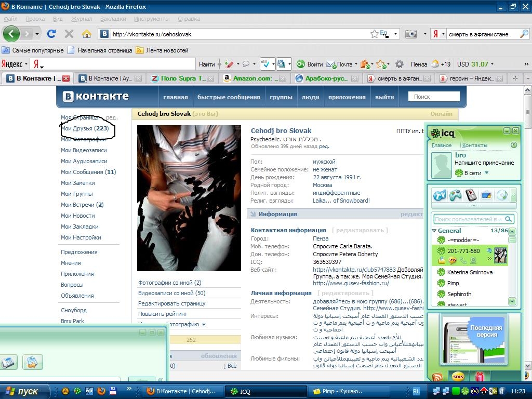Click 'группы' in the VK header

(x=281, y=97)
